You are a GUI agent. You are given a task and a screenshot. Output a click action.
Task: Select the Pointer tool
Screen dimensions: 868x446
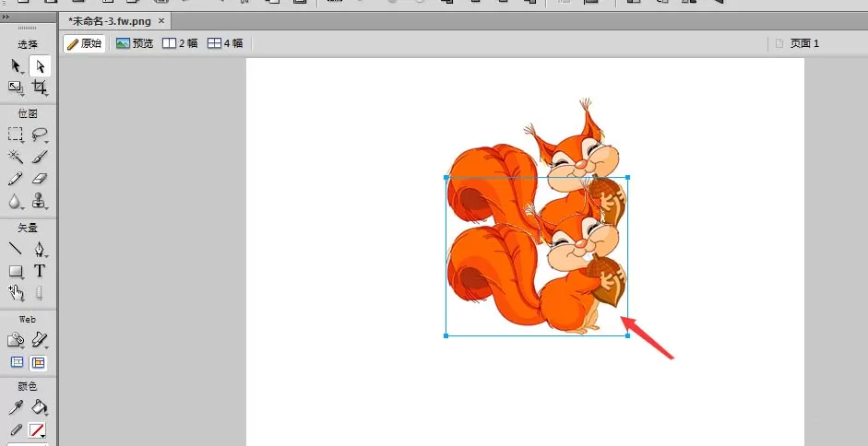(x=16, y=66)
